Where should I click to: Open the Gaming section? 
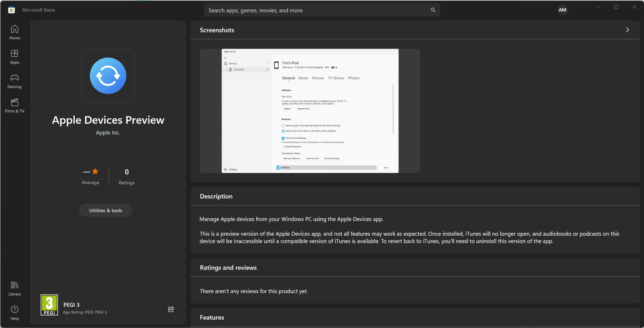click(14, 81)
